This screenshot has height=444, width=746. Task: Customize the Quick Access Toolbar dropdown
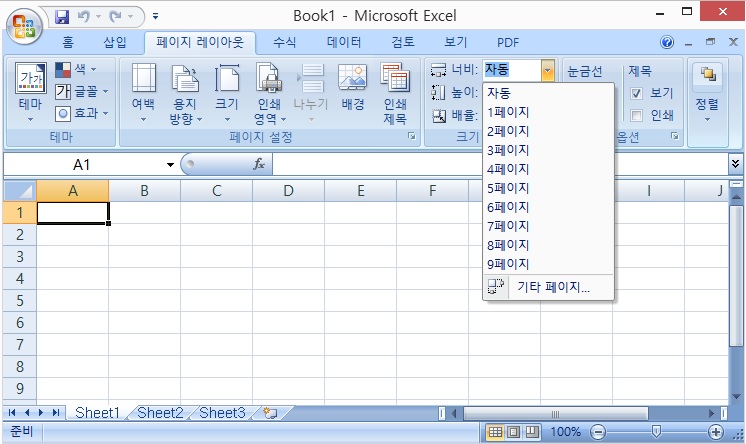155,17
